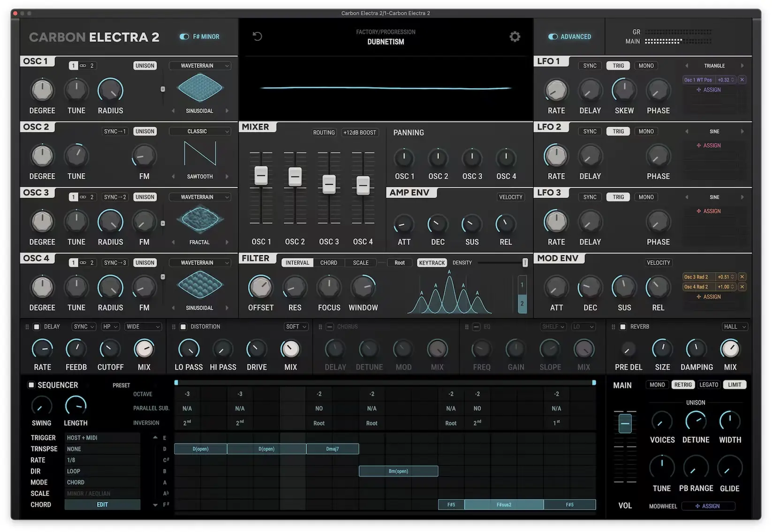This screenshot has height=532, width=772.
Task: Toggle the ADVANCED mode switch
Action: (553, 37)
